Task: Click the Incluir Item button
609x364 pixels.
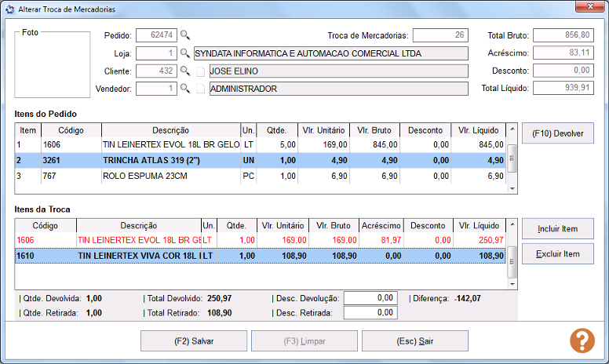Action: [x=558, y=228]
